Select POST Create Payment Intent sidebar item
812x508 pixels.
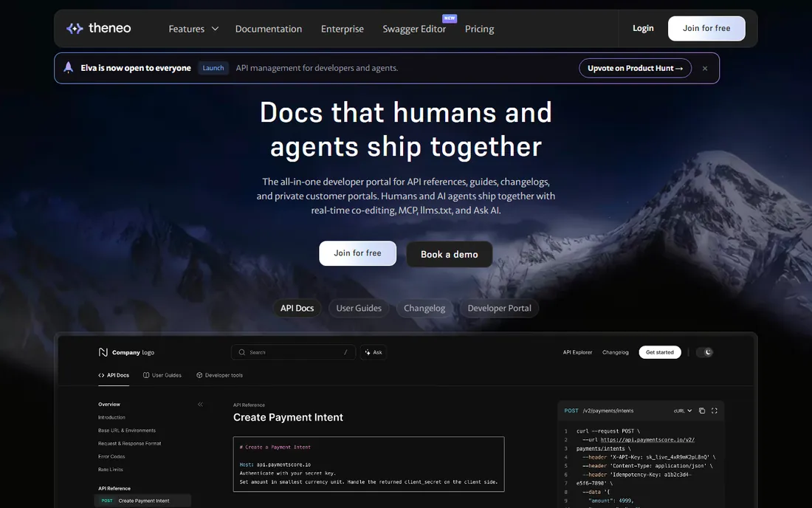click(x=143, y=501)
